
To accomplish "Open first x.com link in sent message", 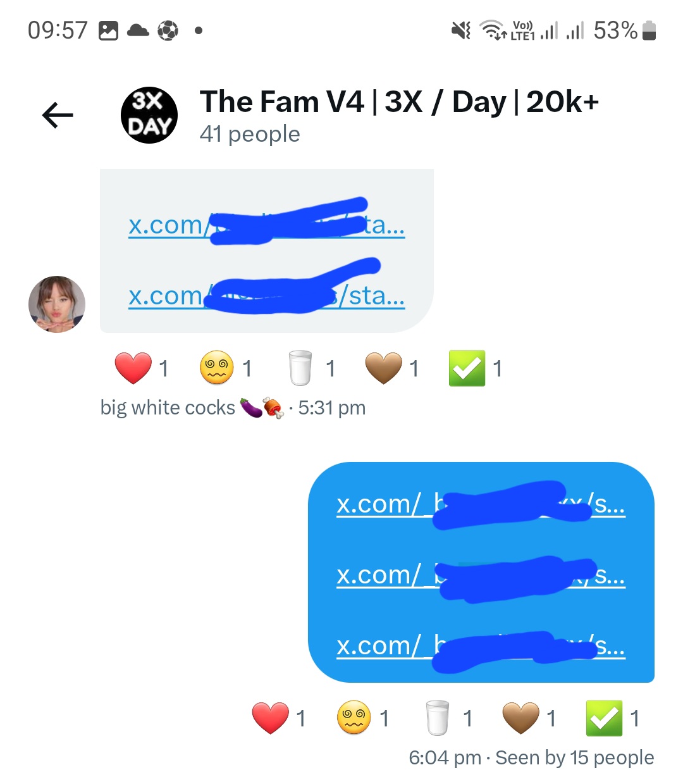I will (481, 504).
